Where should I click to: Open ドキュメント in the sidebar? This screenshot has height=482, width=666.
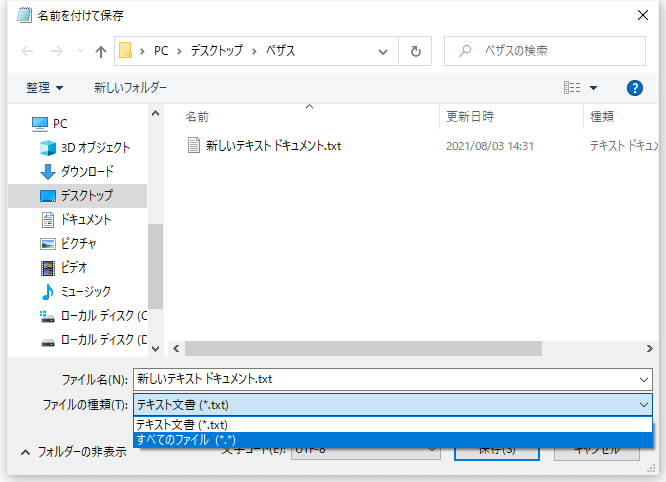tap(76, 220)
